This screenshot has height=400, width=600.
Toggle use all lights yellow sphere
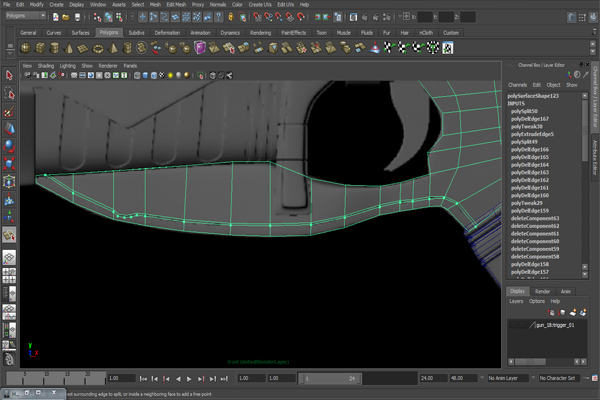pos(170,75)
